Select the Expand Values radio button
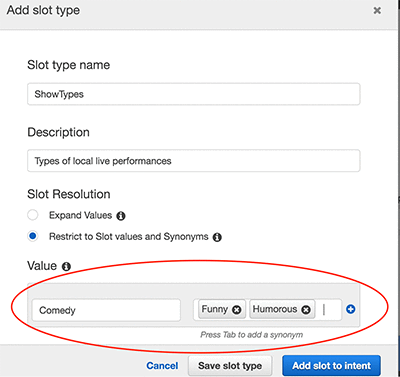400x377 pixels. (x=33, y=215)
